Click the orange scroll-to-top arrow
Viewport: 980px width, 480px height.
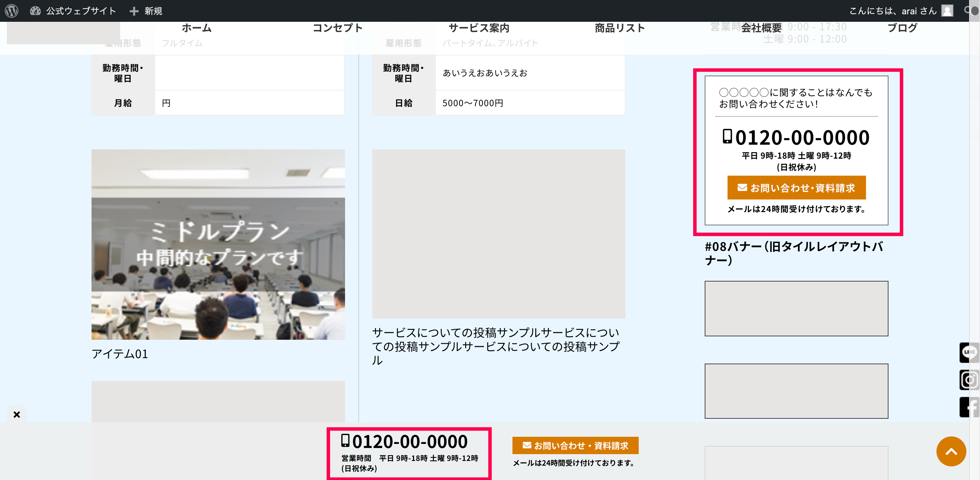tap(951, 451)
